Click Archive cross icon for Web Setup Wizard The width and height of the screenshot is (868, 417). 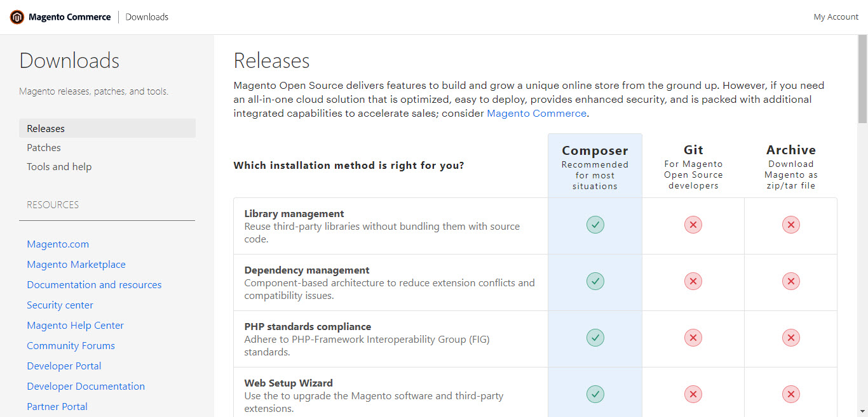[791, 394]
